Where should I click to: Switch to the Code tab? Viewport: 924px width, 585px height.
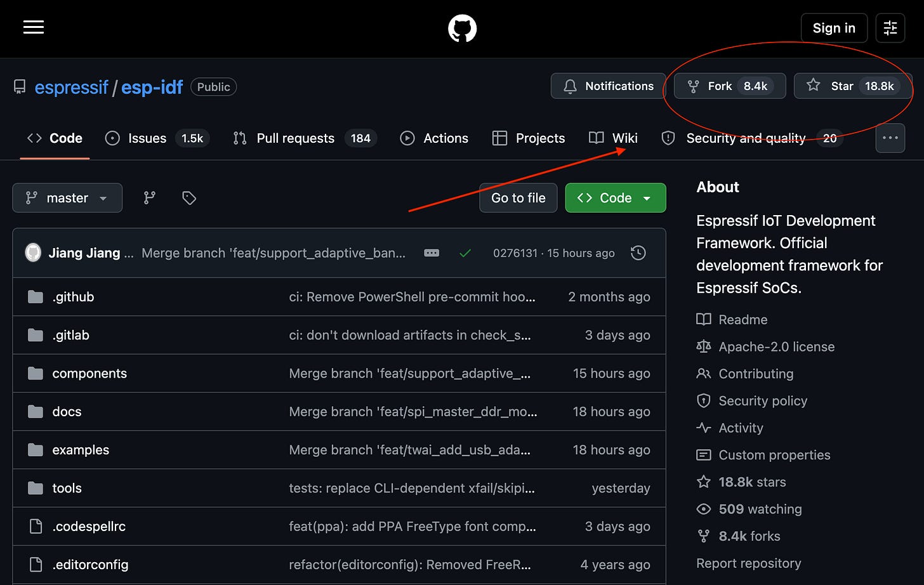click(x=55, y=138)
